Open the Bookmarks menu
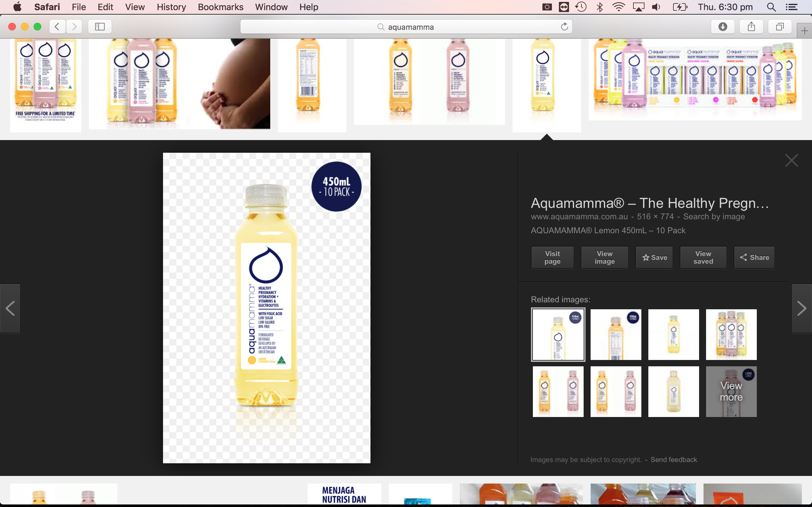Image resolution: width=812 pixels, height=507 pixels. pyautogui.click(x=220, y=7)
